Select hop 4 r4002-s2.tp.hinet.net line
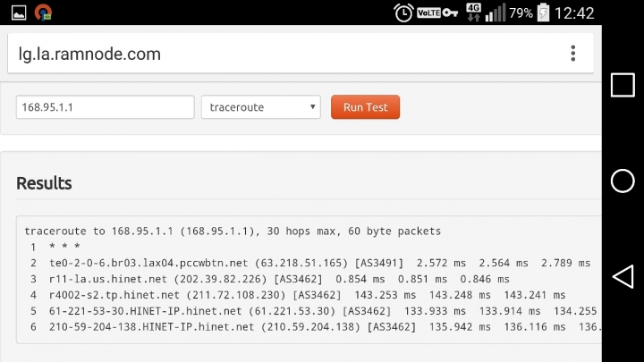 point(298,295)
